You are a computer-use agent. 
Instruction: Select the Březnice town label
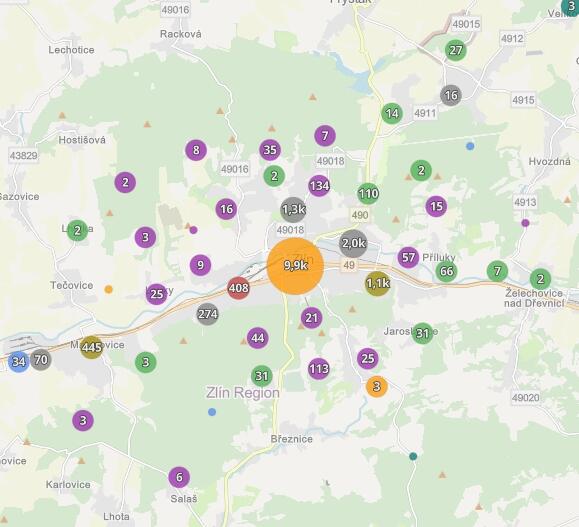(292, 439)
